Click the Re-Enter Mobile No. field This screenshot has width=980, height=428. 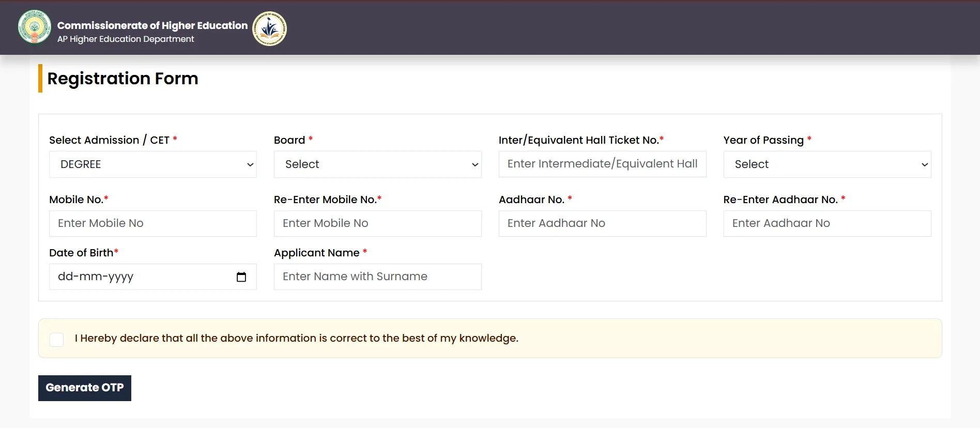click(x=378, y=223)
